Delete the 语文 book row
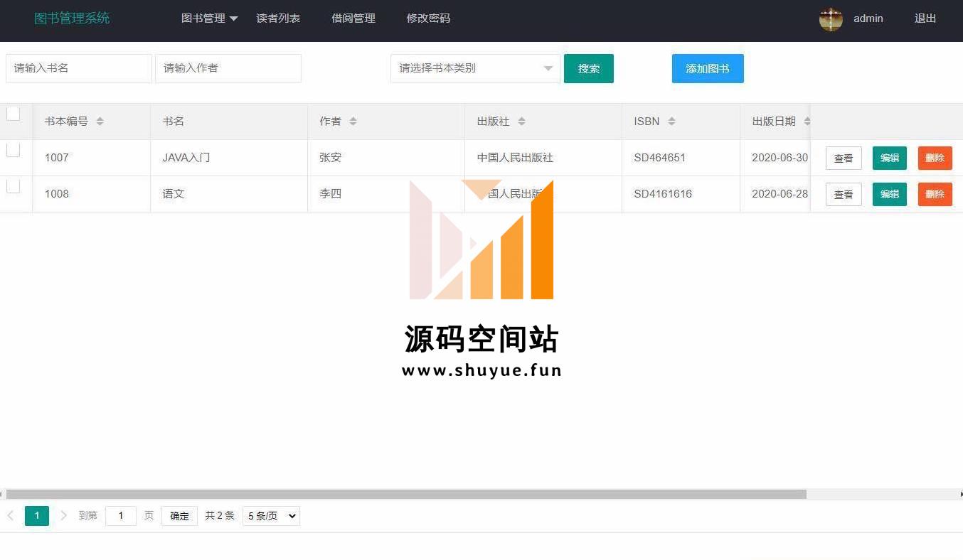Viewport: 963px width, 560px height. click(x=935, y=195)
